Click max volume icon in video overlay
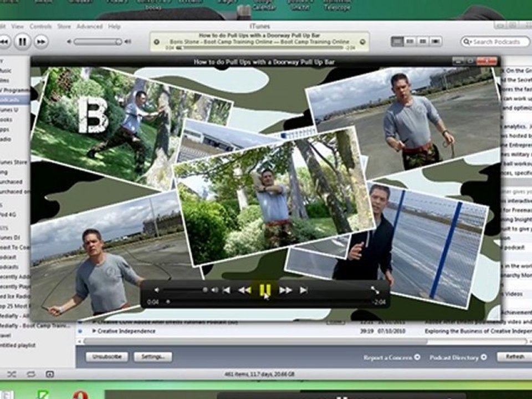The height and width of the screenshot is (399, 532). click(215, 290)
